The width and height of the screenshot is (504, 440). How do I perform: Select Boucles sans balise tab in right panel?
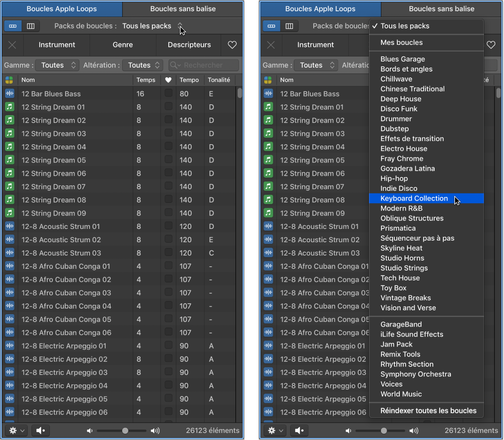click(x=442, y=9)
